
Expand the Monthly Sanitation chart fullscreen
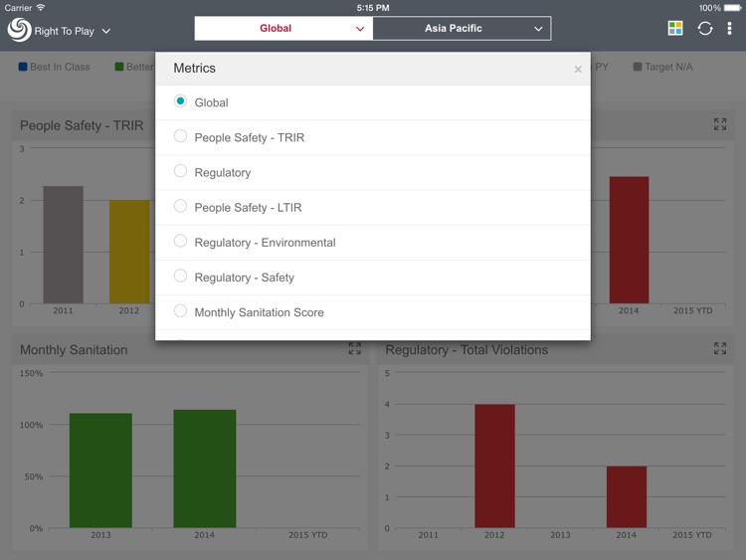coord(355,348)
